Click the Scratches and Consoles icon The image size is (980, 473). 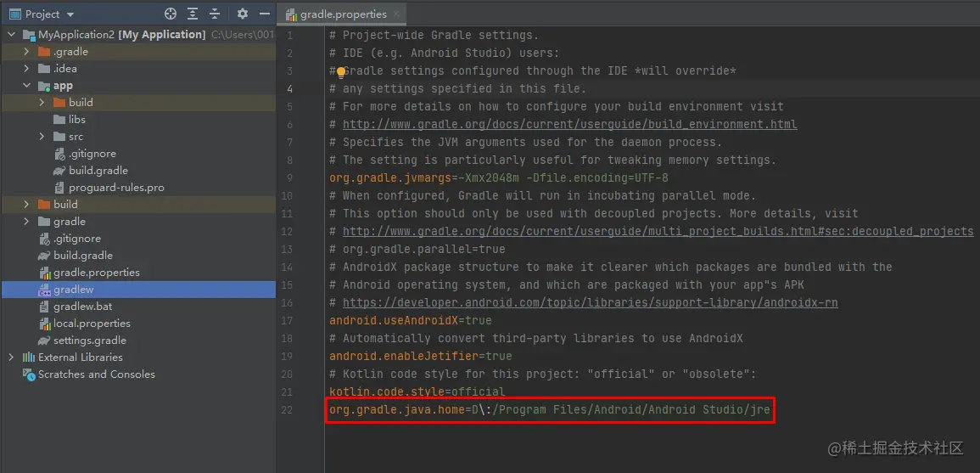[29, 374]
